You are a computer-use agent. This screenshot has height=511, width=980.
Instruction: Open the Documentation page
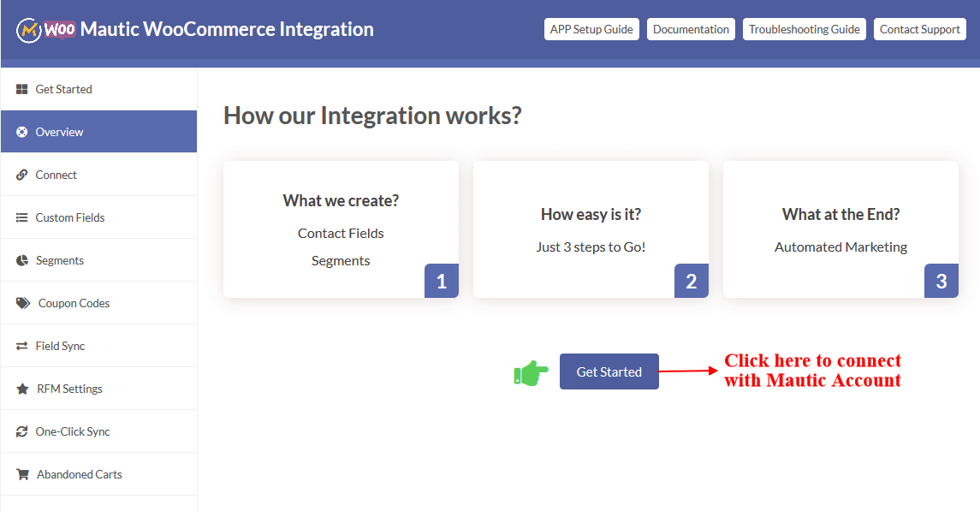[691, 28]
